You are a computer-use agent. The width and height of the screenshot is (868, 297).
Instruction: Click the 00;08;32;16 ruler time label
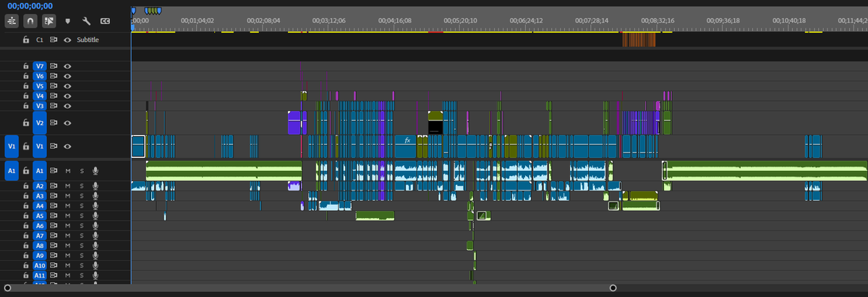[x=659, y=21]
